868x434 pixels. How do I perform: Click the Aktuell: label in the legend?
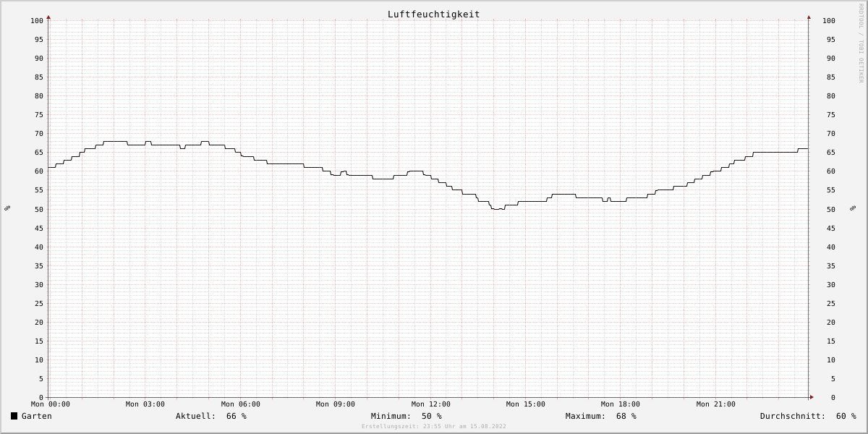[196, 416]
